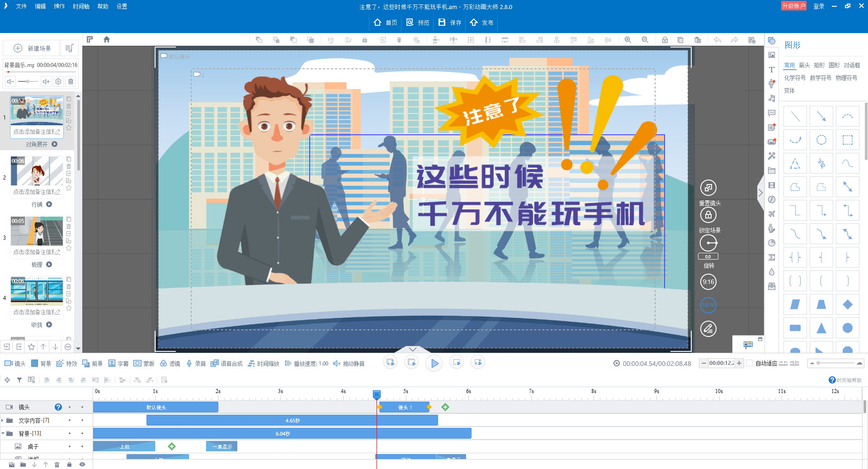Viewport: 868px width, 469px height.
Task: Click the rotation dial control
Action: 708,243
